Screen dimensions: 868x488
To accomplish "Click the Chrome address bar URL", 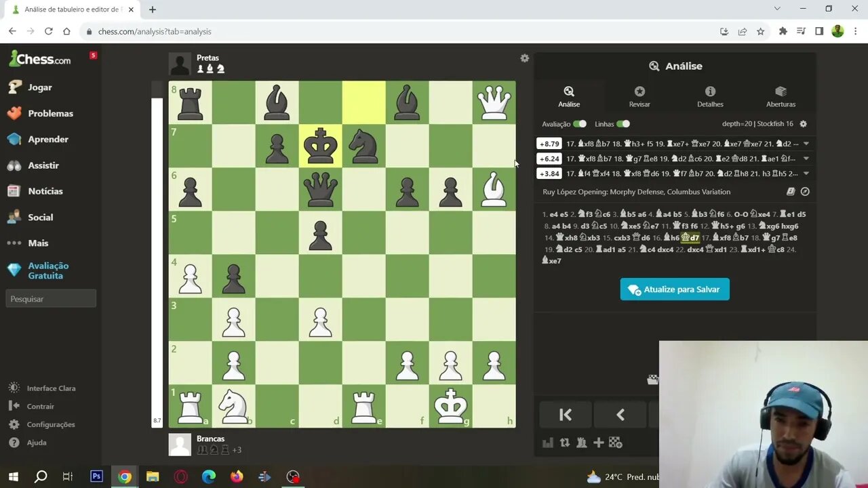I will pos(155,31).
